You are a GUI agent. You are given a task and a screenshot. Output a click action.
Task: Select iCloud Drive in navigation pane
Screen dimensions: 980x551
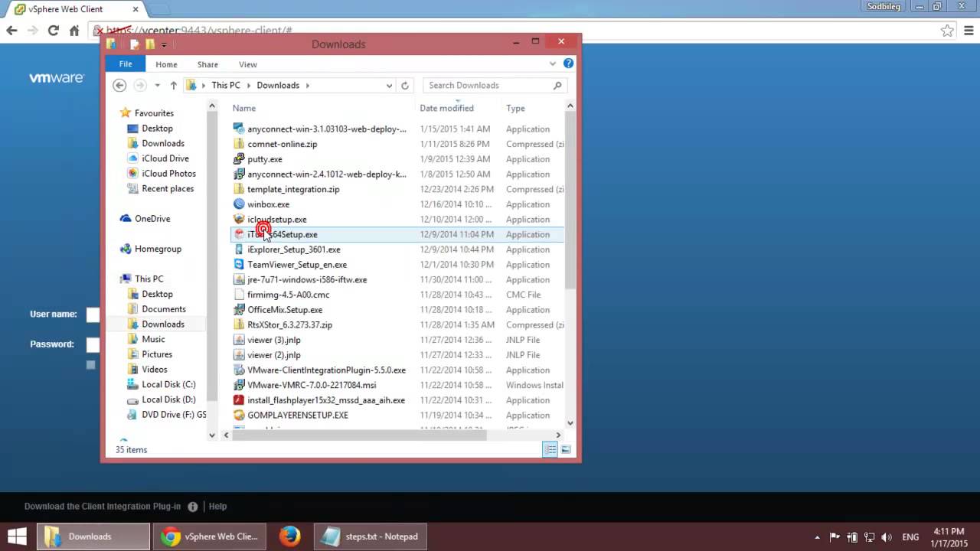click(x=165, y=158)
